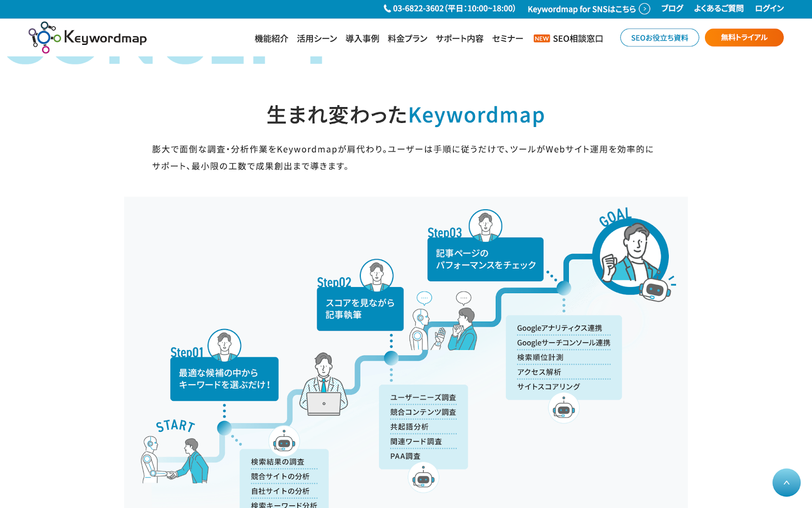Click the 自社サイトの分析 item

280,491
